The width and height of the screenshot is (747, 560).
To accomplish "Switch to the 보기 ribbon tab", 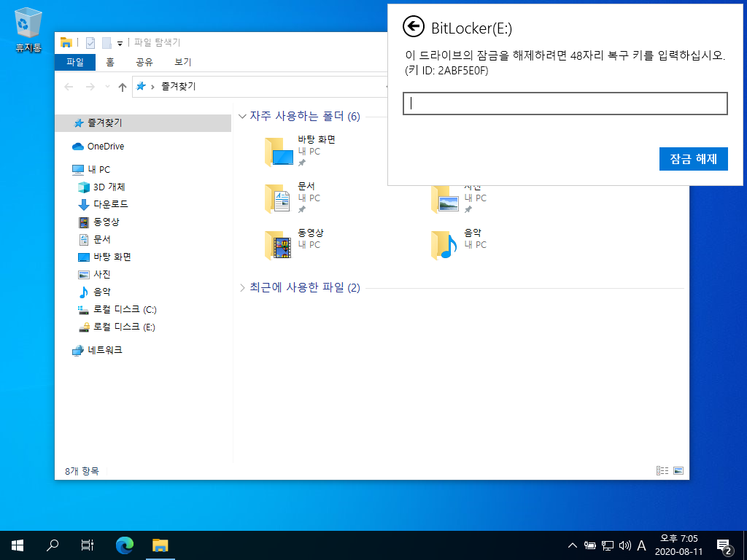I will (182, 62).
